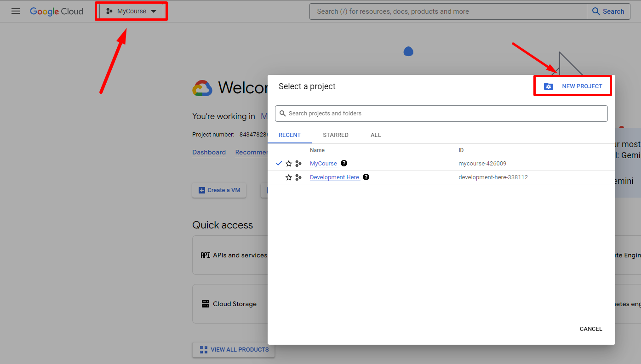Click the plus icon on Create a VM
The width and height of the screenshot is (641, 364).
(x=202, y=190)
